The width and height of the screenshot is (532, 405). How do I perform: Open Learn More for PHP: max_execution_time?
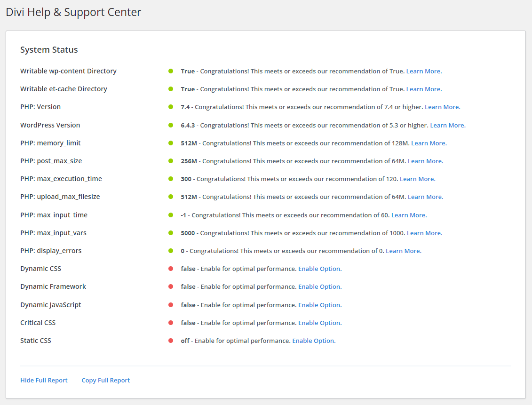point(418,179)
